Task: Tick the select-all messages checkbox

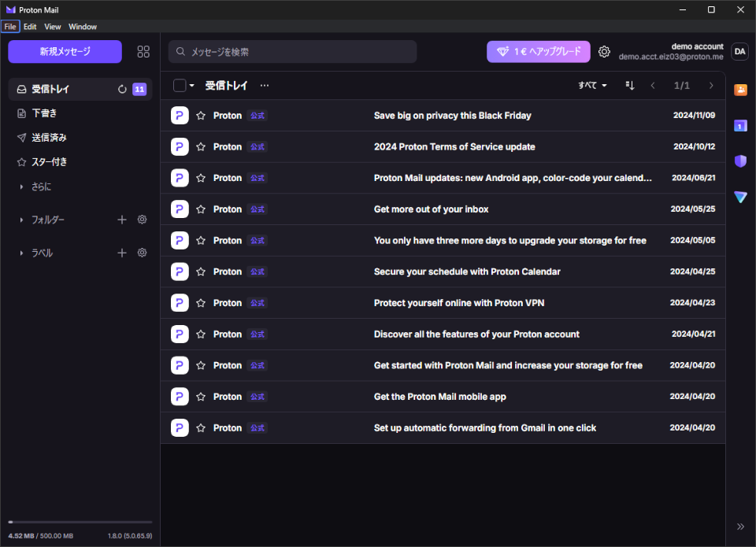Action: pos(180,85)
